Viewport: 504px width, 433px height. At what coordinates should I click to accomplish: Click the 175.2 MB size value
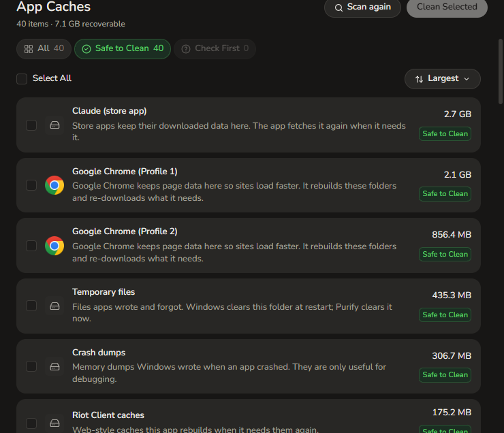(452, 412)
